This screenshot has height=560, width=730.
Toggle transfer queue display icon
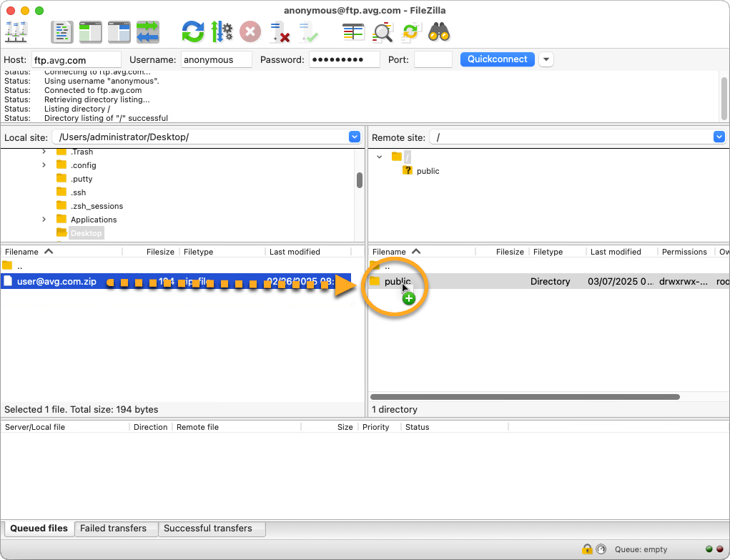pyautogui.click(x=148, y=32)
